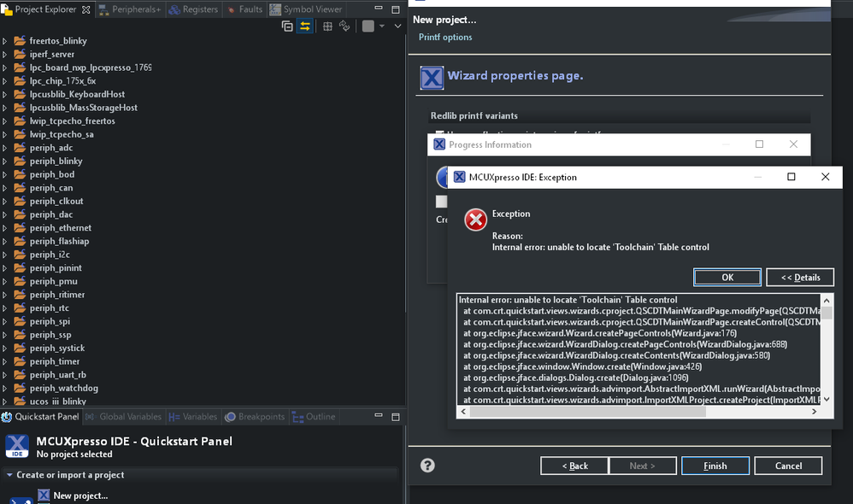Open wizard help question mark icon

point(427,466)
